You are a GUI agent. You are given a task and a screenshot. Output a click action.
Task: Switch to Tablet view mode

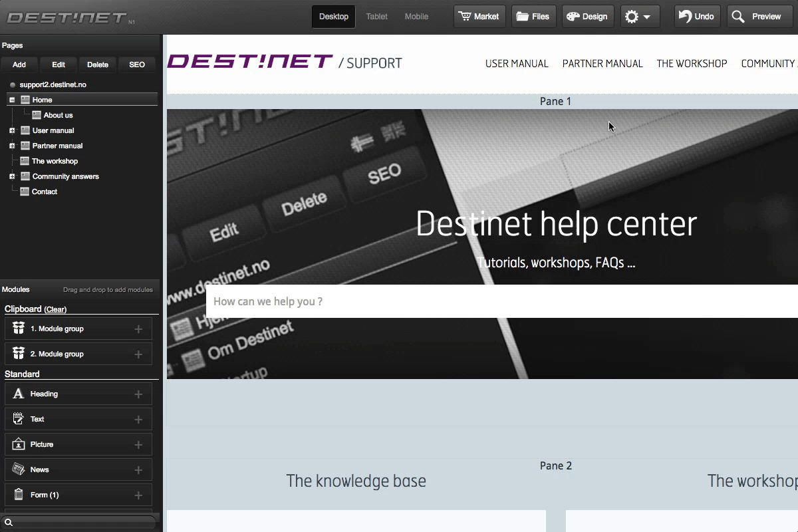pyautogui.click(x=376, y=17)
